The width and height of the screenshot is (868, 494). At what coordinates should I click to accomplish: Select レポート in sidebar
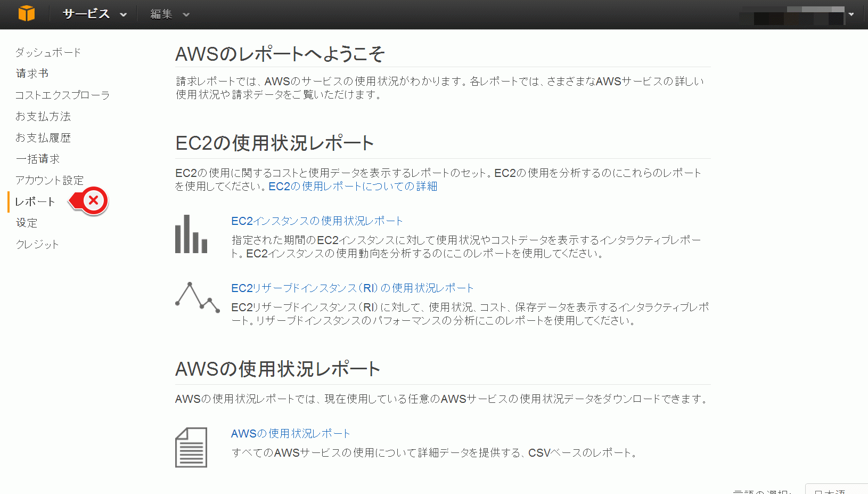click(35, 201)
